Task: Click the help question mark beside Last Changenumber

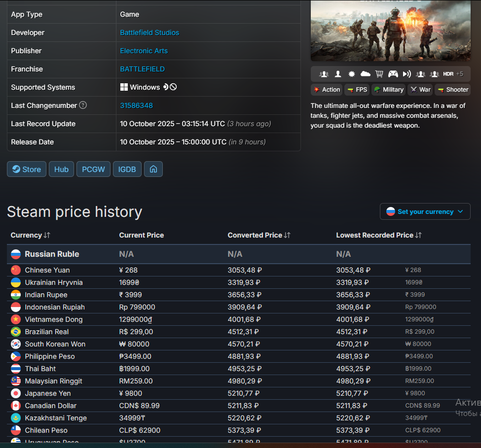Action: coord(83,105)
